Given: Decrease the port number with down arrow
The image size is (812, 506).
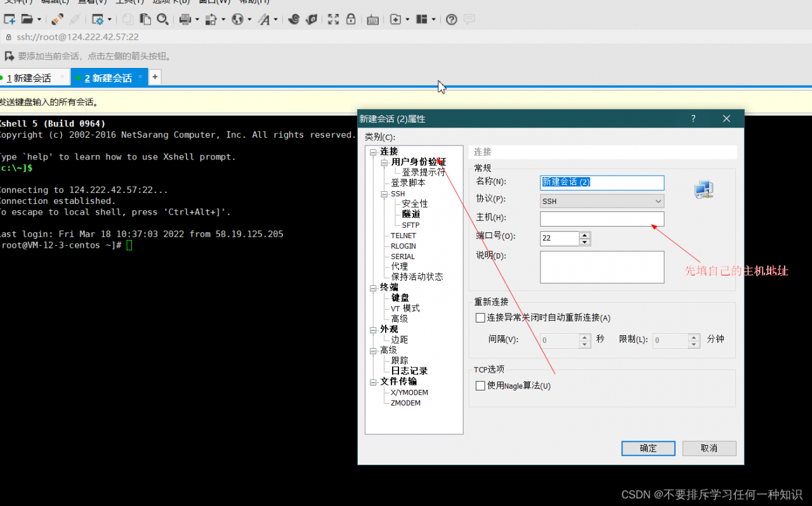Looking at the screenshot, I should pos(585,242).
